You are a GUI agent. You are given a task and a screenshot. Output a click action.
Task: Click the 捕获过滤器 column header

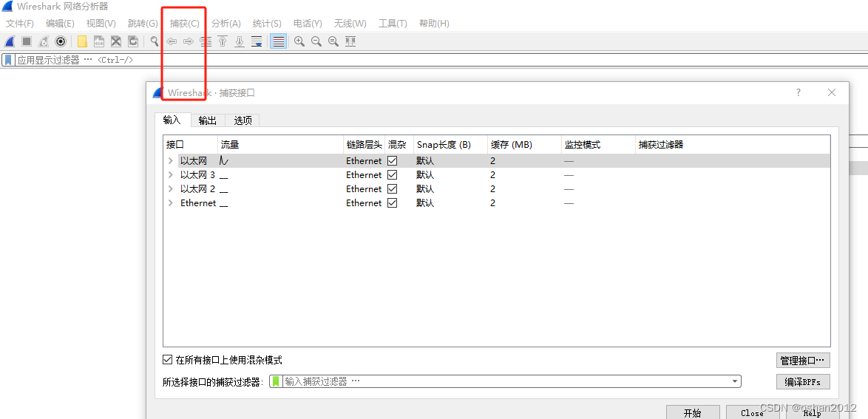tap(733, 144)
